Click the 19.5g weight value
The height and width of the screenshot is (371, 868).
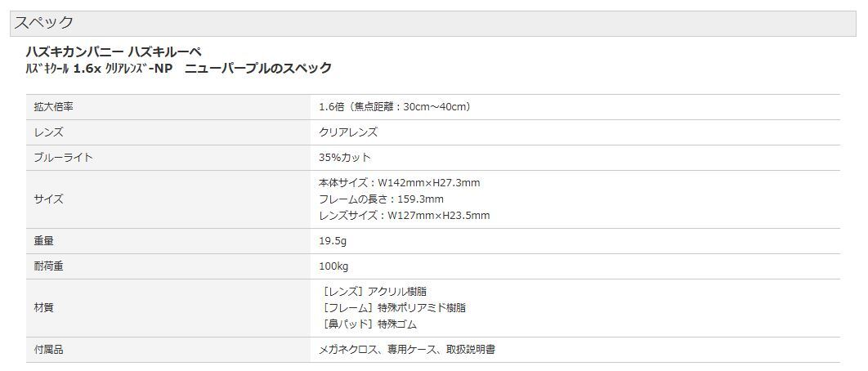333,241
